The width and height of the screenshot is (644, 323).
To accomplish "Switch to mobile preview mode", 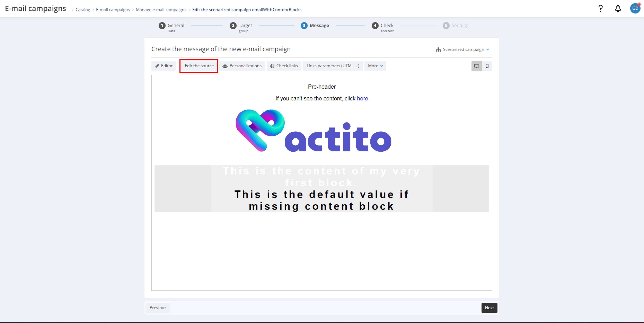I will [487, 66].
